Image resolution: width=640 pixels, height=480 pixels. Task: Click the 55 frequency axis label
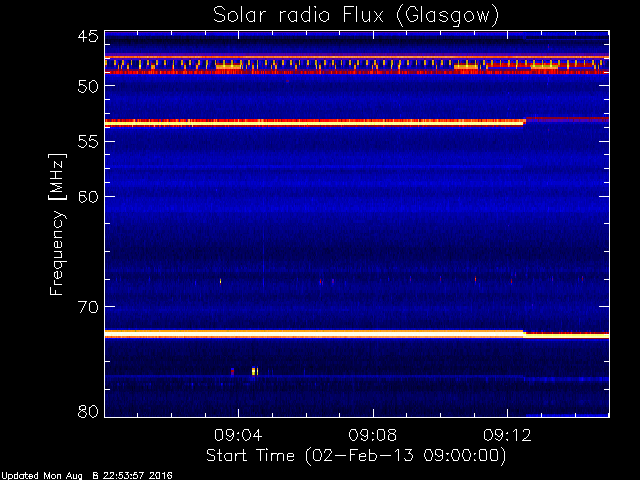(88, 142)
